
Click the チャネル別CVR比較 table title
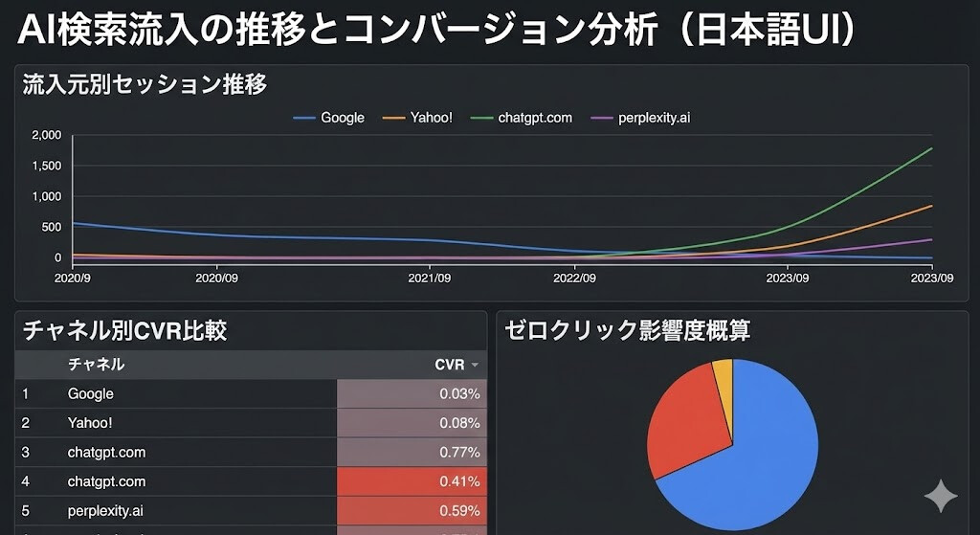tap(124, 331)
